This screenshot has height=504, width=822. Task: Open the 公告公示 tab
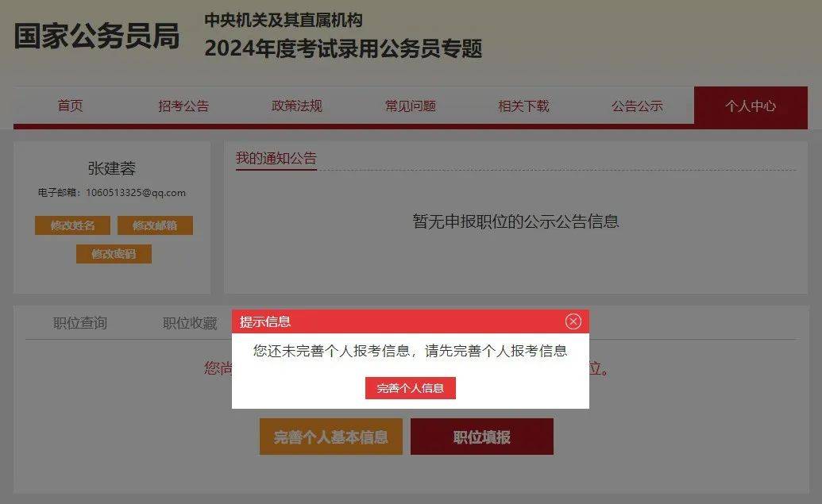[x=637, y=106]
